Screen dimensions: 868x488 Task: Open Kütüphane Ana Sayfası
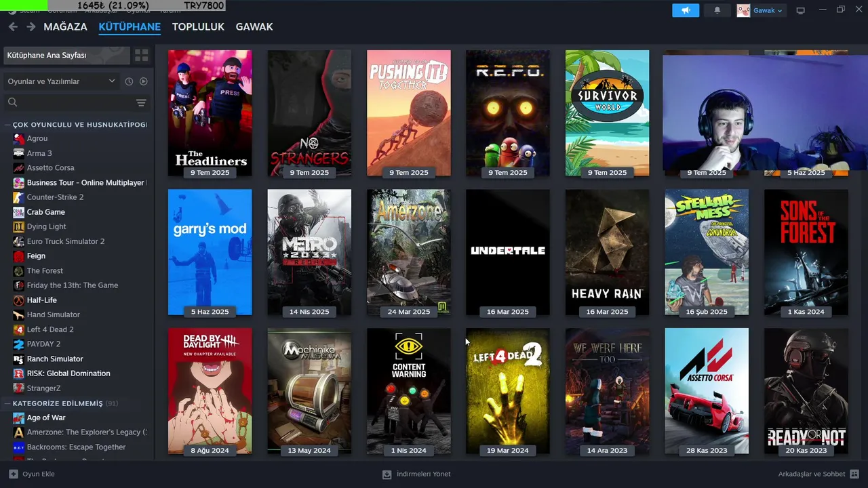point(66,56)
